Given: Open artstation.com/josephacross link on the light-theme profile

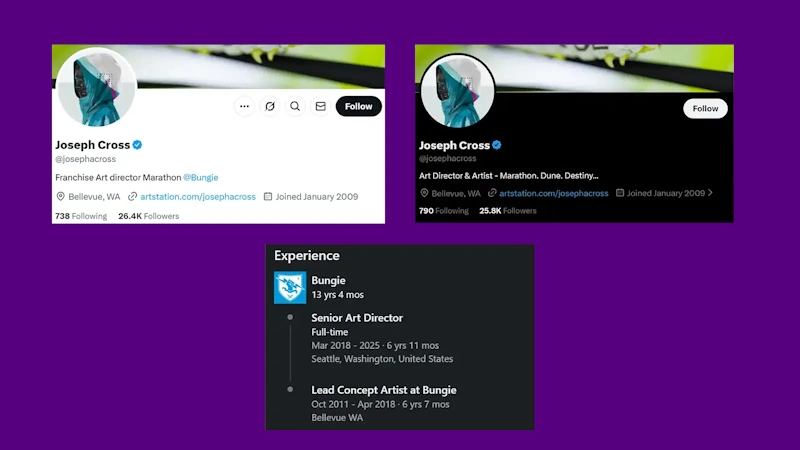Looking at the screenshot, I should tap(198, 196).
